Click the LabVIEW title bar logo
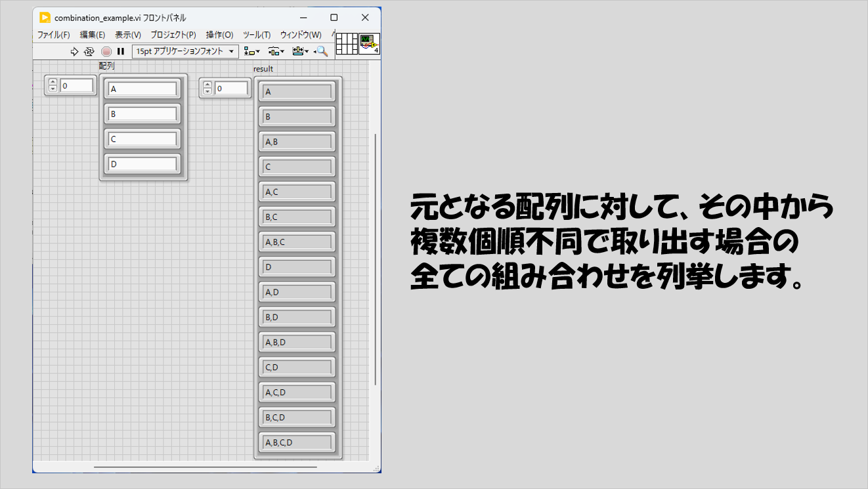 pyautogui.click(x=45, y=18)
